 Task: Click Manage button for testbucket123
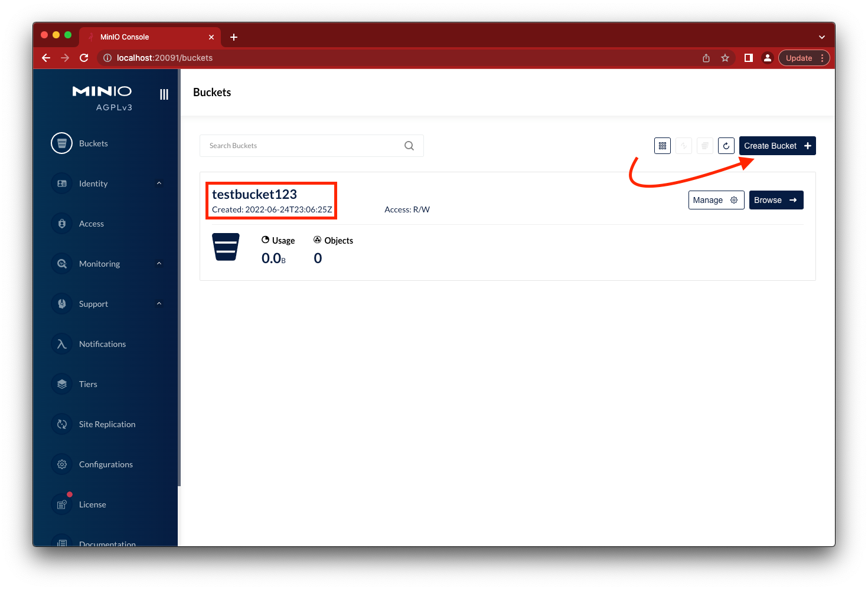tap(716, 200)
